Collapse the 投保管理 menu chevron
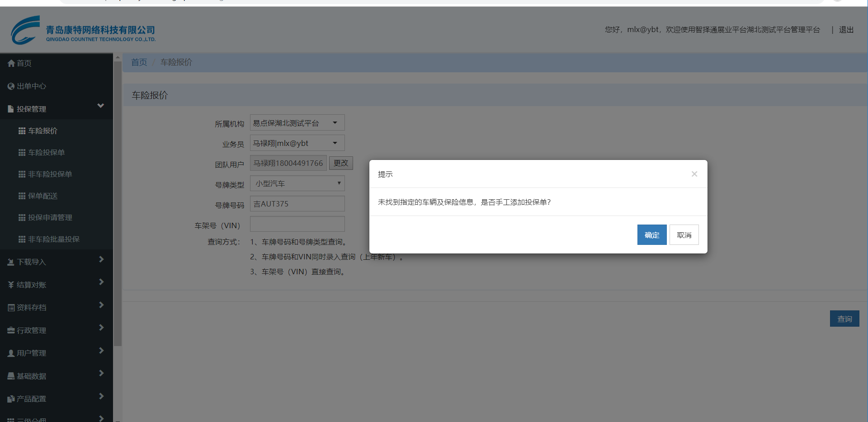The height and width of the screenshot is (422, 868). [101, 106]
